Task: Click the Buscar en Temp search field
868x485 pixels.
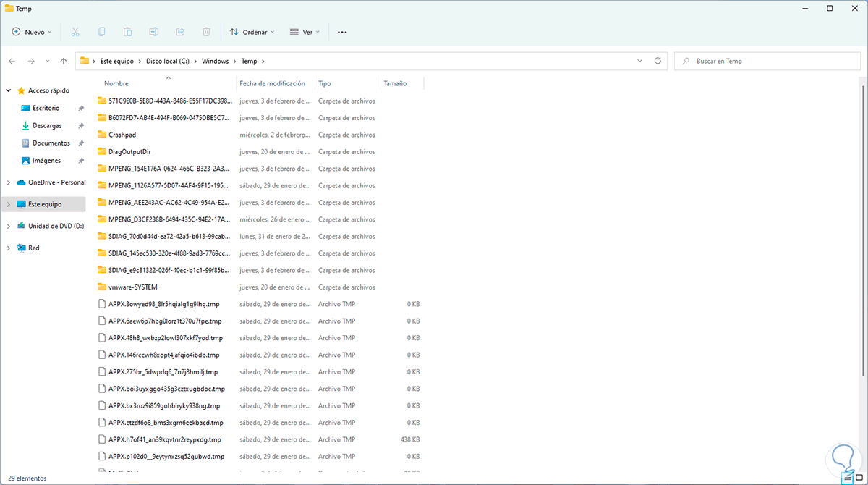Action: pyautogui.click(x=767, y=62)
